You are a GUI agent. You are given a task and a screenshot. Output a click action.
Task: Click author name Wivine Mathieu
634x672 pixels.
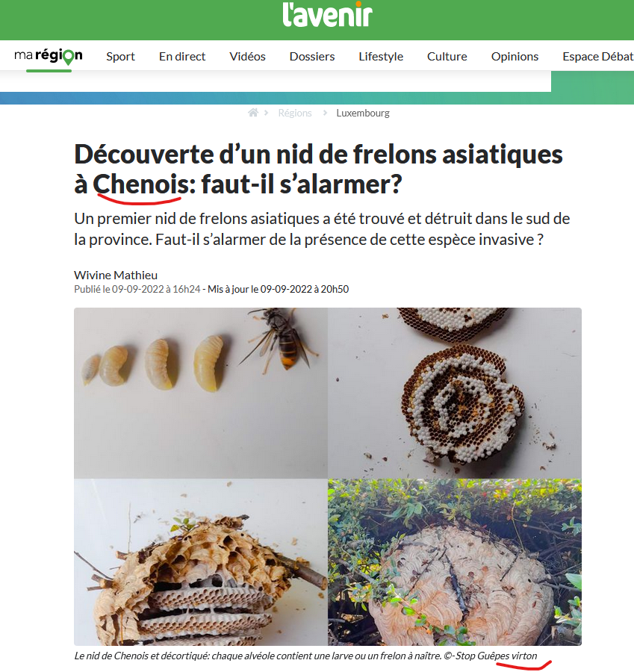coord(116,275)
